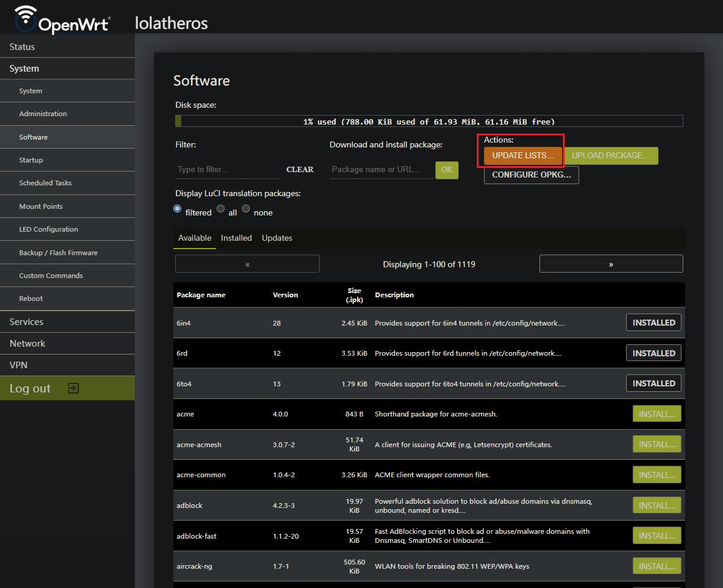Click the Package name column header
This screenshot has height=588, width=723.
(201, 295)
